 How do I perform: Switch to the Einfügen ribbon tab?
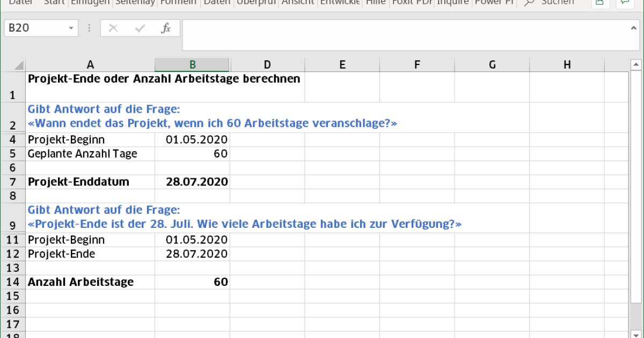(90, 2)
